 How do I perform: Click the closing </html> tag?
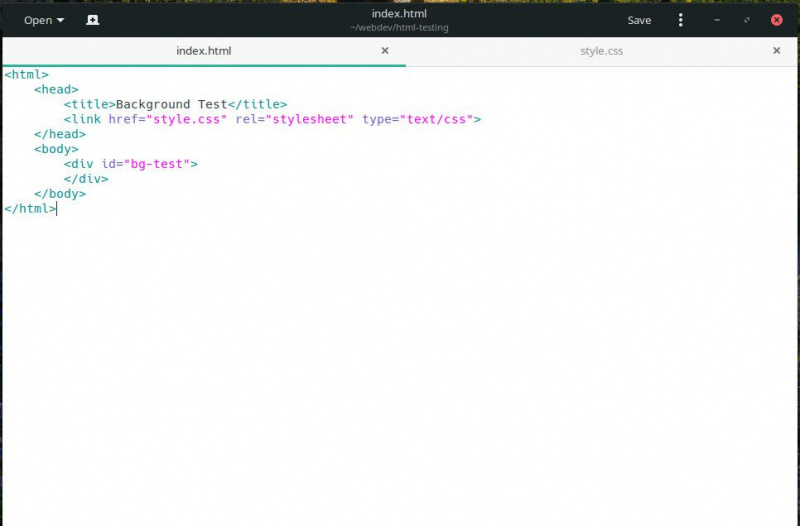(30, 209)
